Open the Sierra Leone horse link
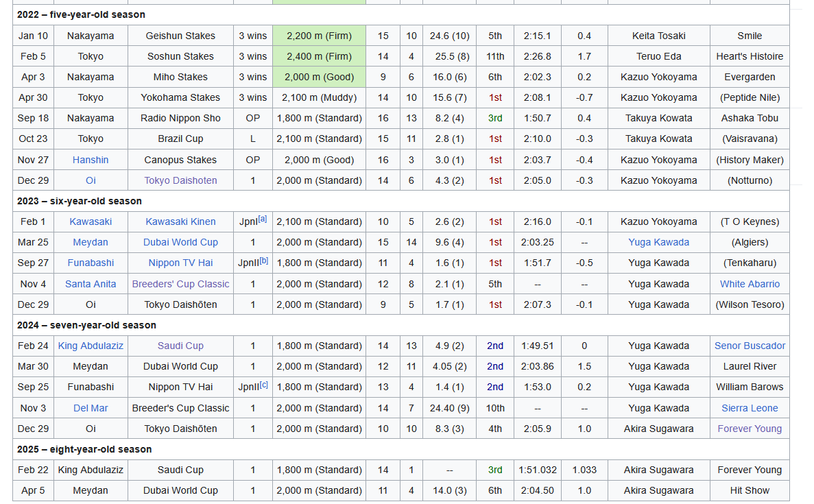 (749, 408)
